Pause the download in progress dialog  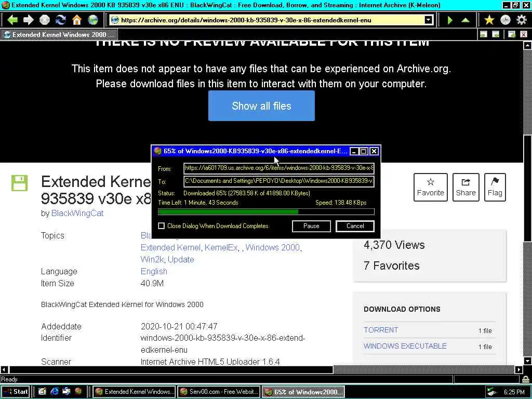pyautogui.click(x=311, y=226)
